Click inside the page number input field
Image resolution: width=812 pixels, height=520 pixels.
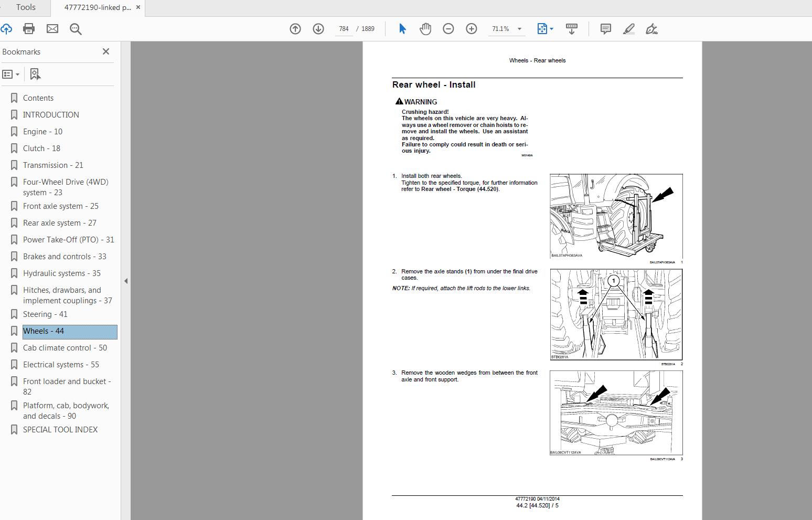344,29
